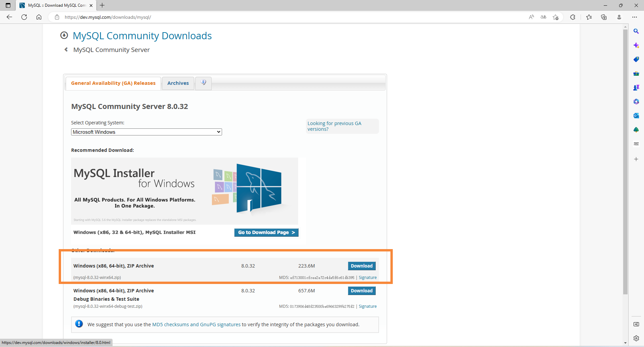Download mysql-8.0.32-winx64.zip archive

[x=362, y=266]
